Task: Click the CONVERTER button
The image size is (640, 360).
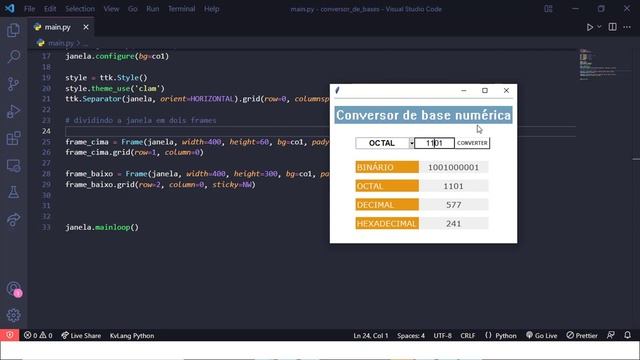Action: pyautogui.click(x=472, y=143)
